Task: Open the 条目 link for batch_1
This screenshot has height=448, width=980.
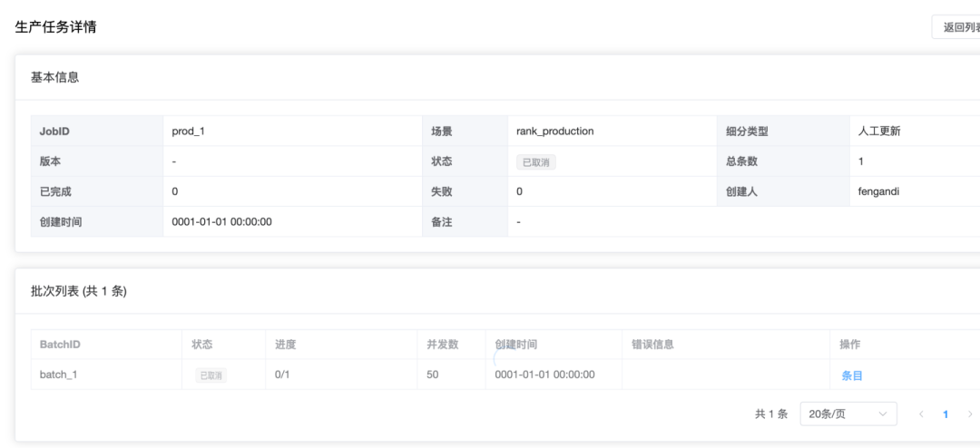Action: point(852,375)
